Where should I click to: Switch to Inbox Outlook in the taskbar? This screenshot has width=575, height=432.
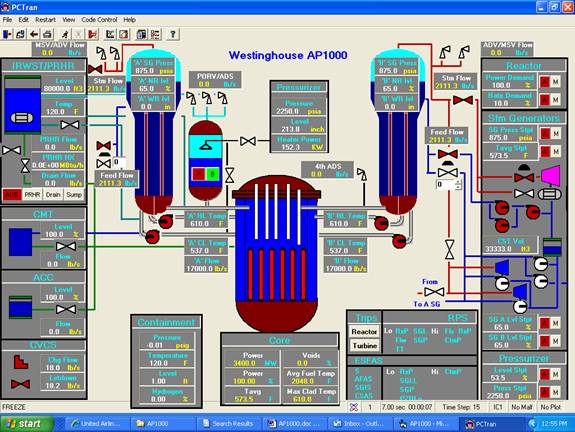tap(360, 424)
